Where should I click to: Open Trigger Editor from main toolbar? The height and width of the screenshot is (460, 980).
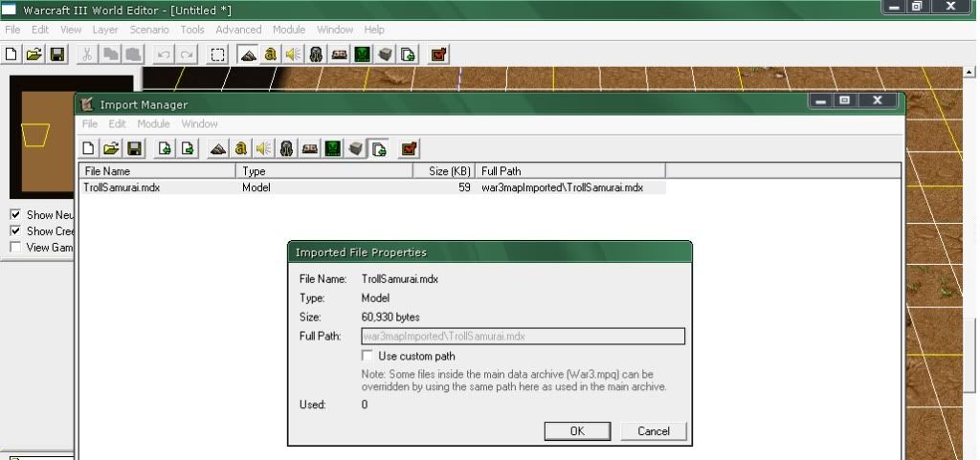pyautogui.click(x=270, y=55)
